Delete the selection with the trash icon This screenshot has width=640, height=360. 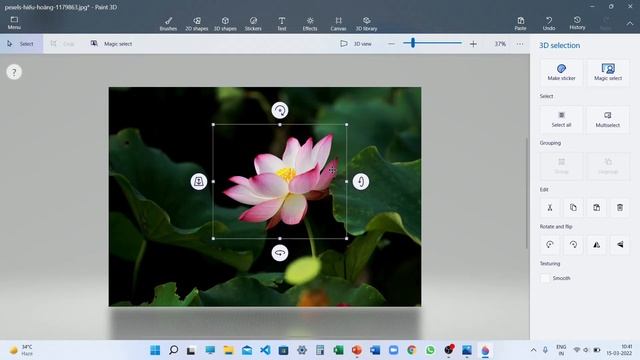pos(620,208)
